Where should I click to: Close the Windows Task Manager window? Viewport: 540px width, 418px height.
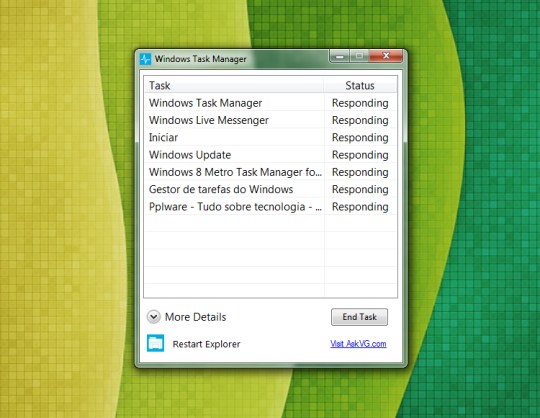[x=386, y=56]
